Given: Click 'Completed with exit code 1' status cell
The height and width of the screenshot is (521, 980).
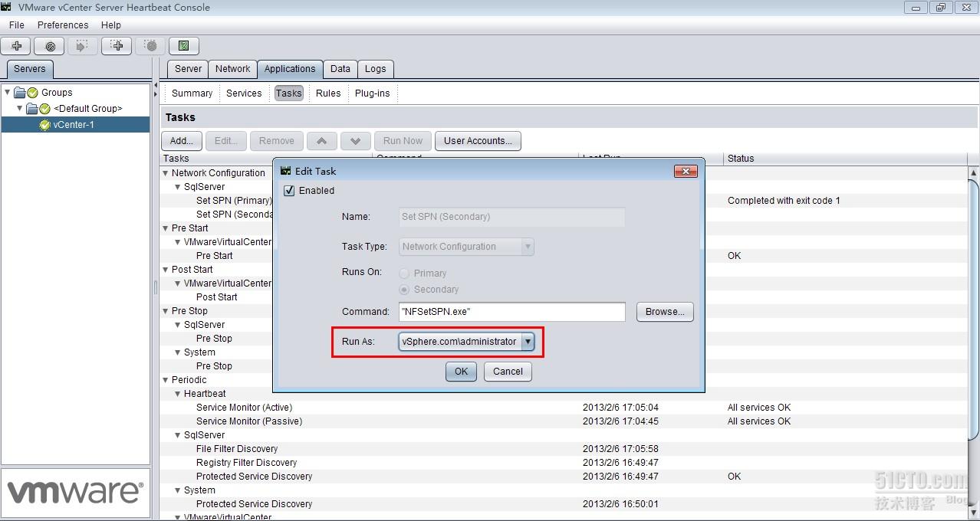Looking at the screenshot, I should pos(784,201).
